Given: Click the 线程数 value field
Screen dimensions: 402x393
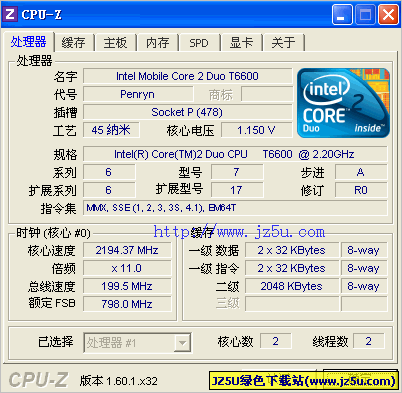Looking at the screenshot, I should point(368,341).
